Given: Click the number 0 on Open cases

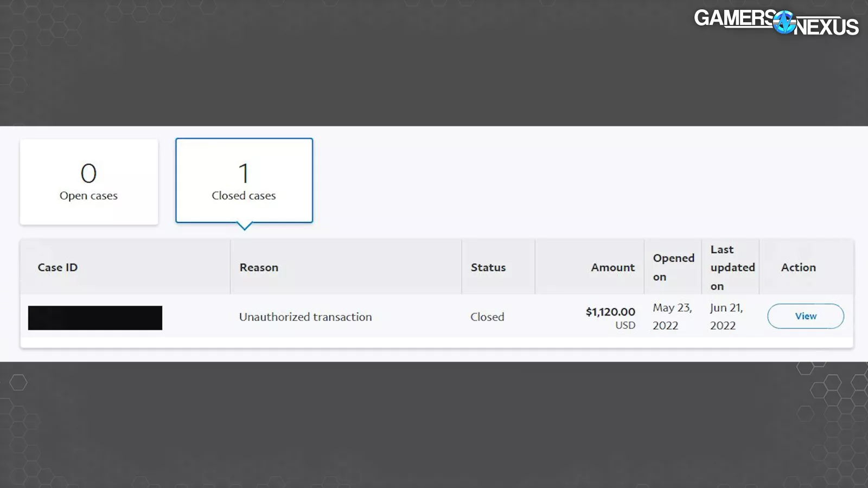Looking at the screenshot, I should point(88,174).
